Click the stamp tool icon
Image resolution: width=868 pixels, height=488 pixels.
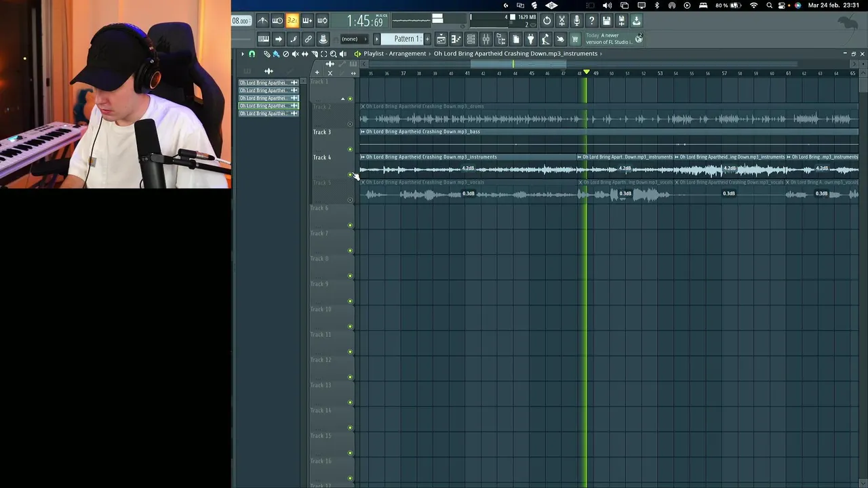pos(323,39)
